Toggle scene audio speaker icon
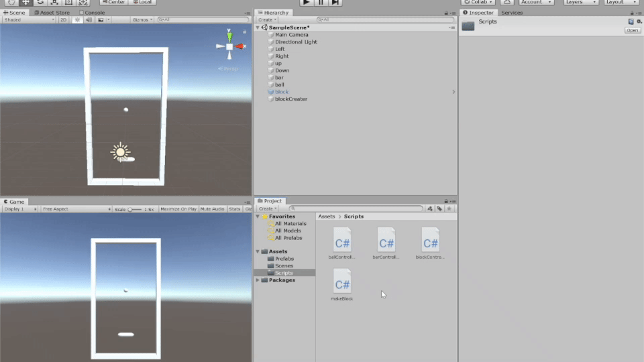The image size is (644, 362). point(89,20)
